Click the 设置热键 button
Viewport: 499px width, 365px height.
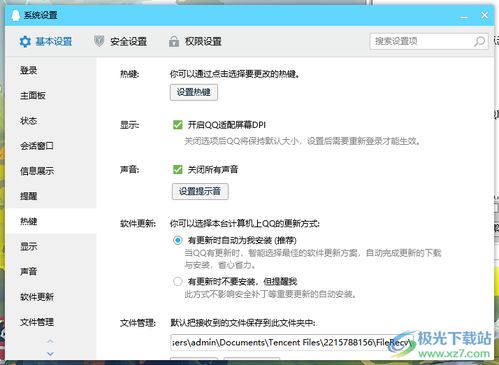[194, 92]
